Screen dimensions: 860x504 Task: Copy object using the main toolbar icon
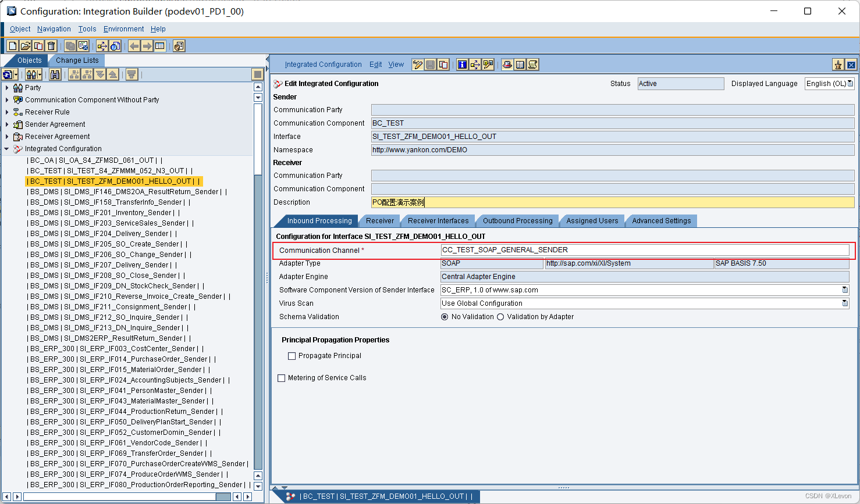click(x=38, y=46)
